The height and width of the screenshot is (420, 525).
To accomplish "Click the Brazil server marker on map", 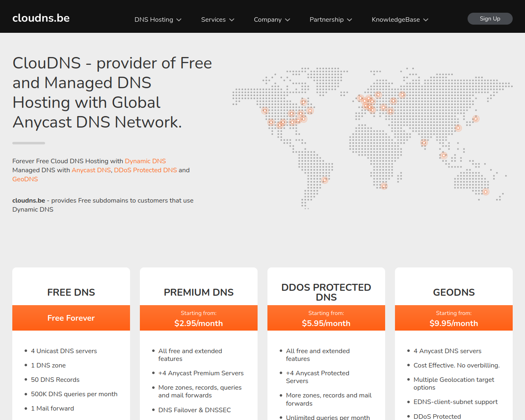I will coord(325,180).
